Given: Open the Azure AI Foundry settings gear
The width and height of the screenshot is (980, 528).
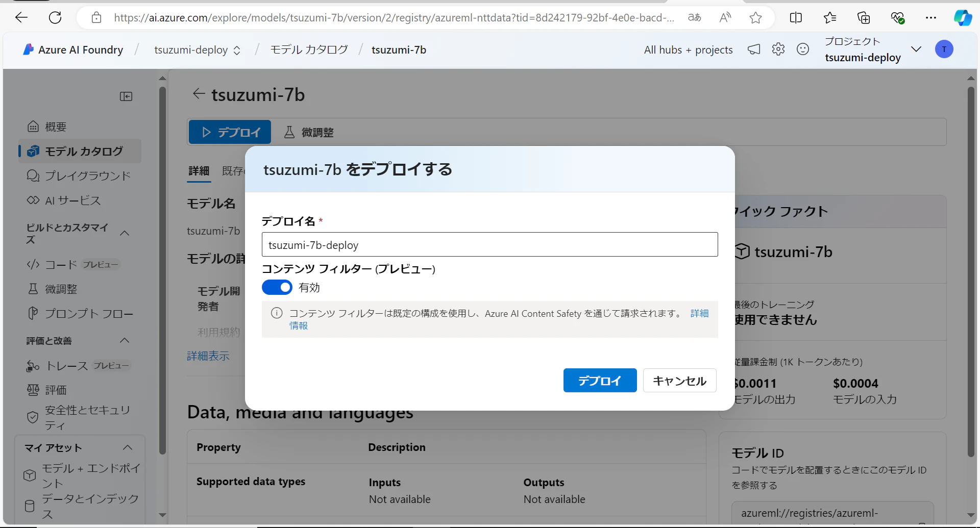Looking at the screenshot, I should 778,49.
